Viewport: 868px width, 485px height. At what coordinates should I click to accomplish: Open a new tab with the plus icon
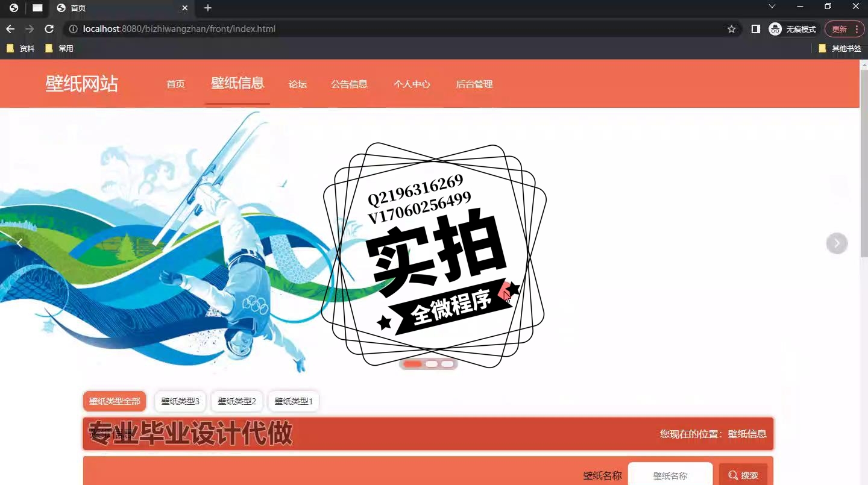(208, 8)
